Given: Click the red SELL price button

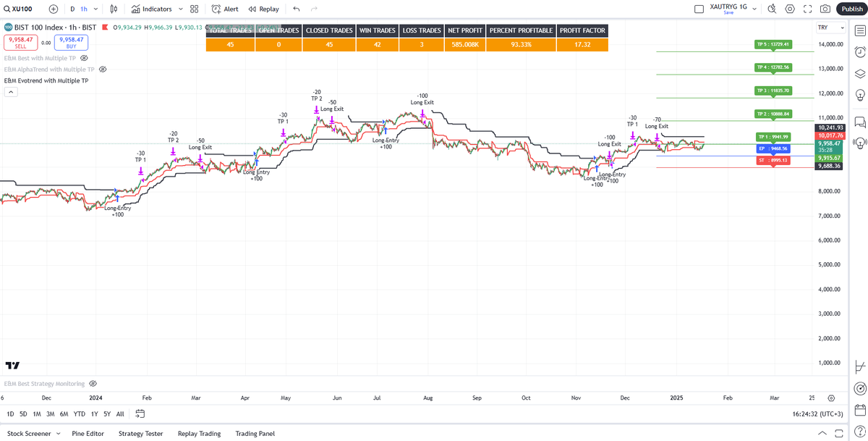Looking at the screenshot, I should pyautogui.click(x=20, y=43).
